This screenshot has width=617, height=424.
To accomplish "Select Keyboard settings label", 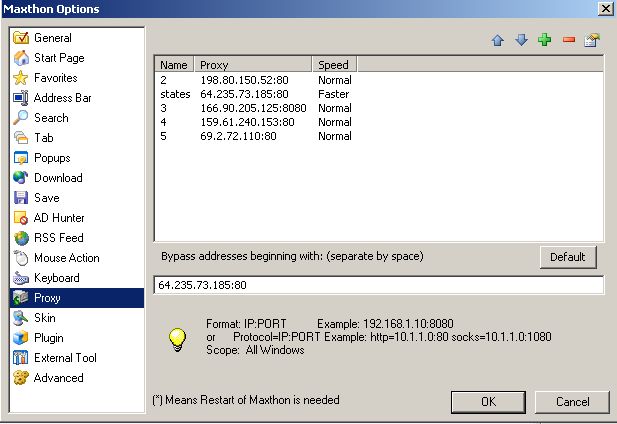I will [57, 278].
